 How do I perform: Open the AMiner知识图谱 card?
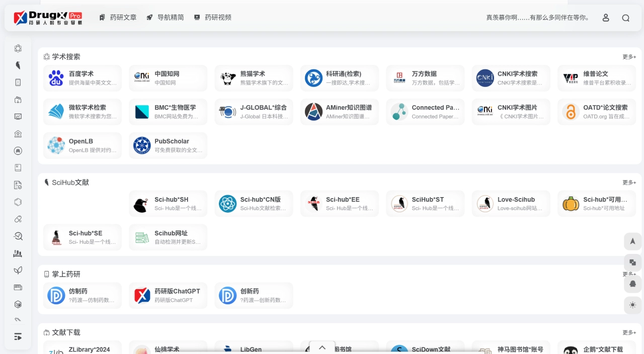[340, 112]
